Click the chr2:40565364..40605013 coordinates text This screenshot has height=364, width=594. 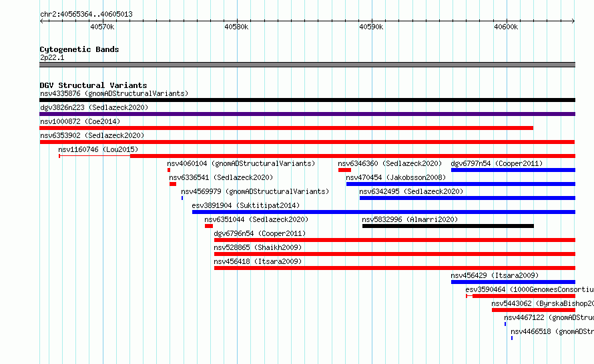[86, 15]
